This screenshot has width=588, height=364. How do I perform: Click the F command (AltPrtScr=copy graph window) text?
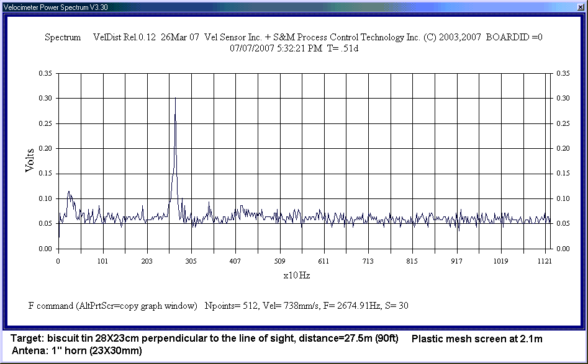click(113, 306)
